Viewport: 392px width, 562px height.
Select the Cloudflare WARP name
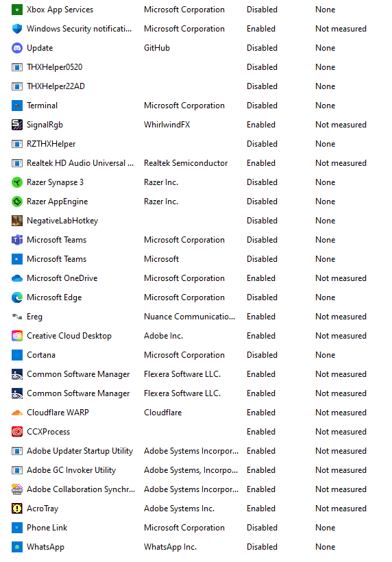[x=58, y=413]
